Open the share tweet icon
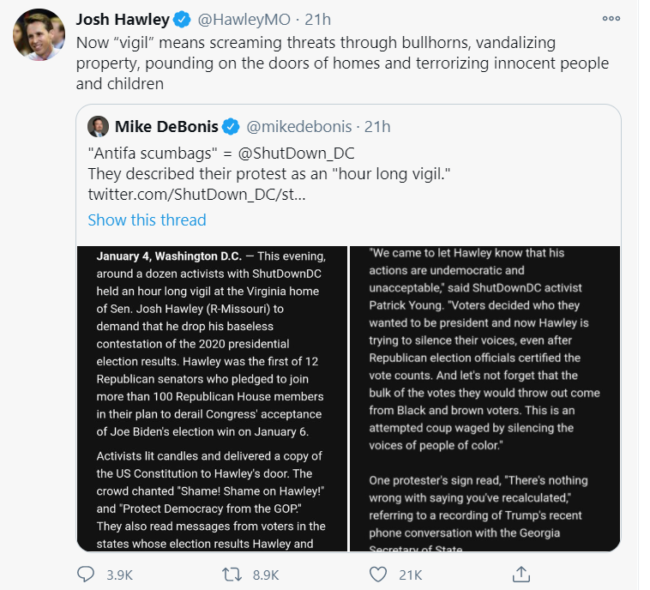The width and height of the screenshot is (650, 590). [x=521, y=574]
